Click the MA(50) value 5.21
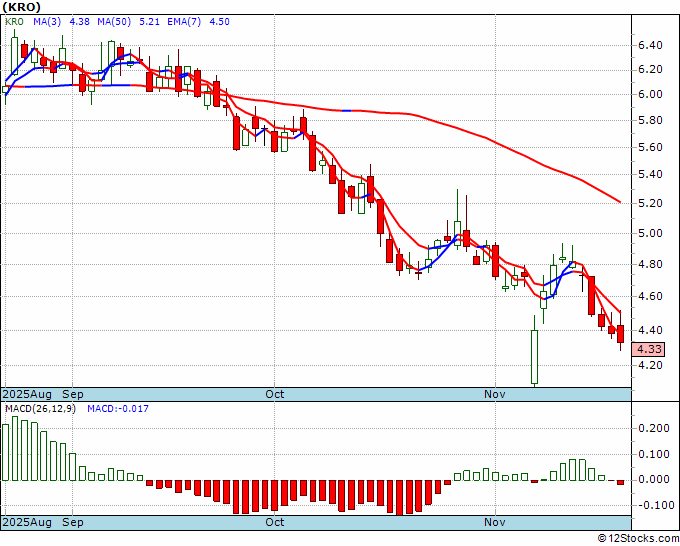 [x=150, y=22]
